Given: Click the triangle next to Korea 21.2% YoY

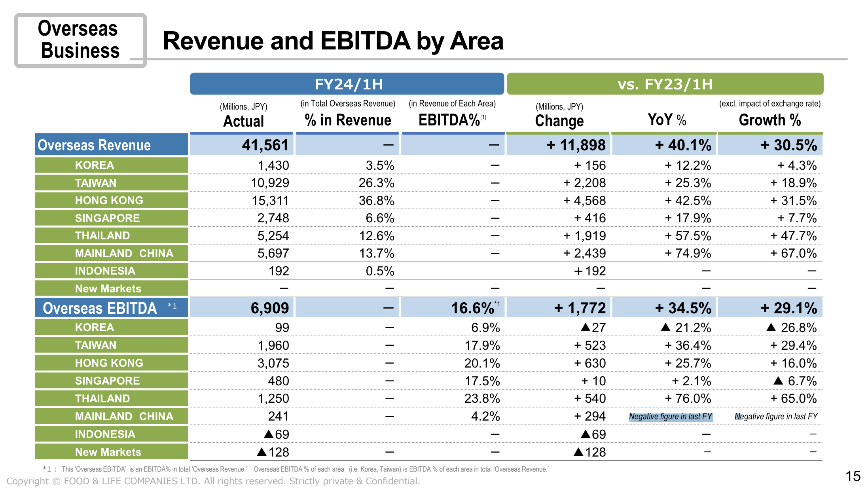Looking at the screenshot, I should [666, 327].
